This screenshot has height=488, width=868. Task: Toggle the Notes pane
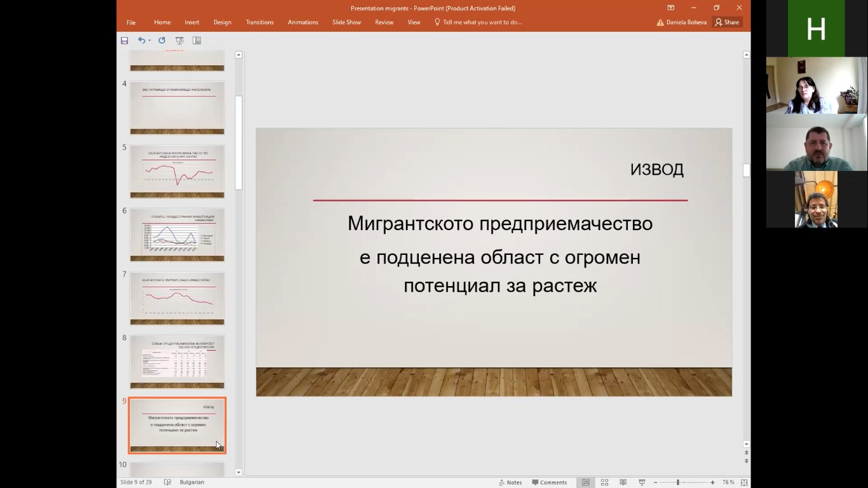[510, 482]
